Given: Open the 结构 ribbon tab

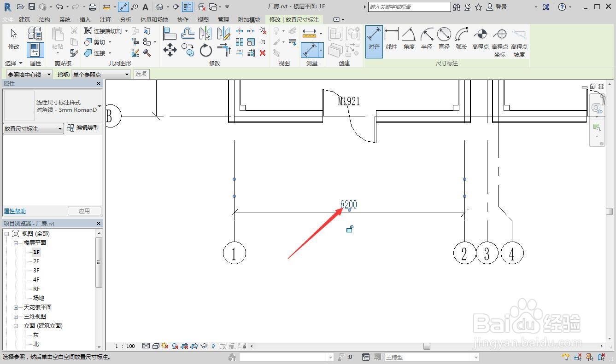Looking at the screenshot, I should point(45,20).
